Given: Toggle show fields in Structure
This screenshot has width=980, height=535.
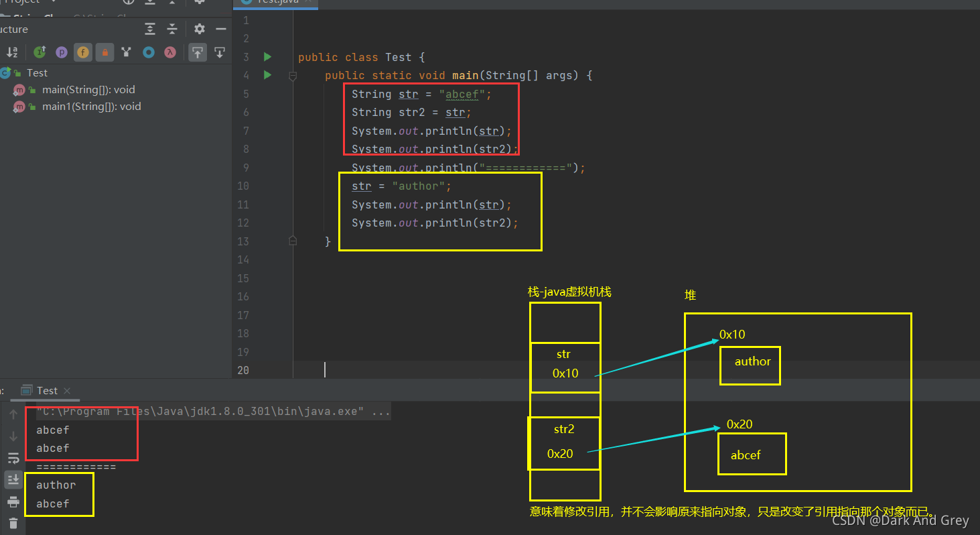Looking at the screenshot, I should (83, 52).
